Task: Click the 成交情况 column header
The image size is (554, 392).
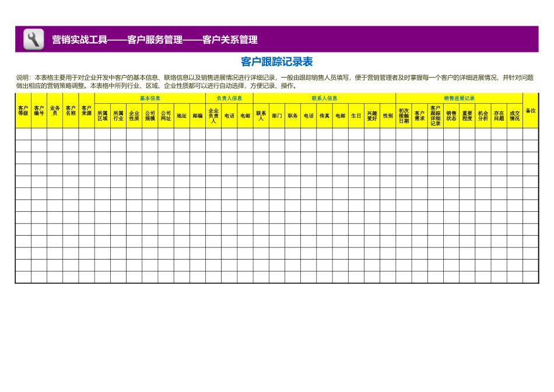Action: pos(514,116)
